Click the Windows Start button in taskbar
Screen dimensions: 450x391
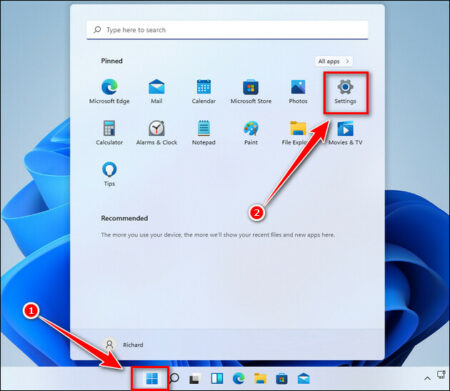[152, 379]
